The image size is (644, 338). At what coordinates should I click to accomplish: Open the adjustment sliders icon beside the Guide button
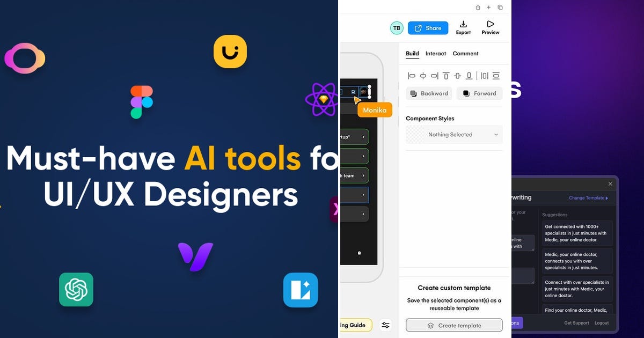click(385, 325)
